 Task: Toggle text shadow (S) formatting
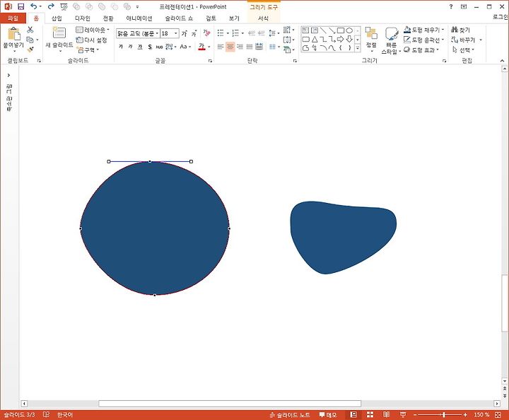pyautogui.click(x=150, y=47)
